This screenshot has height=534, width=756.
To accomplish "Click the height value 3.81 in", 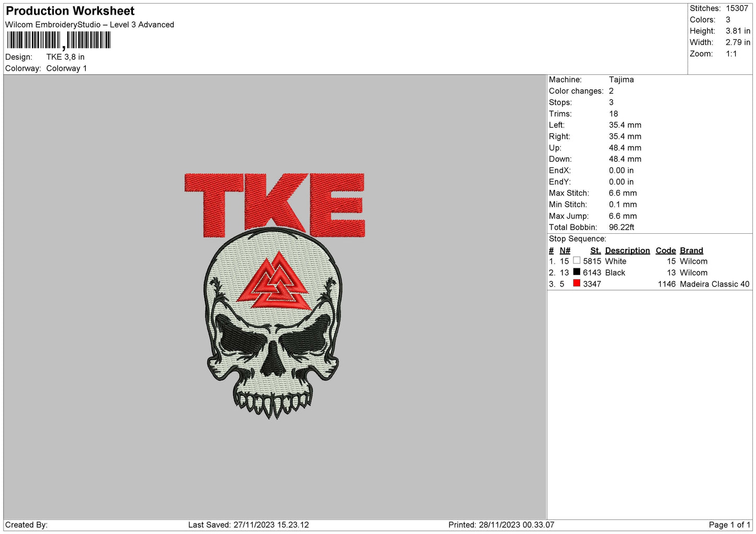I will pos(738,31).
